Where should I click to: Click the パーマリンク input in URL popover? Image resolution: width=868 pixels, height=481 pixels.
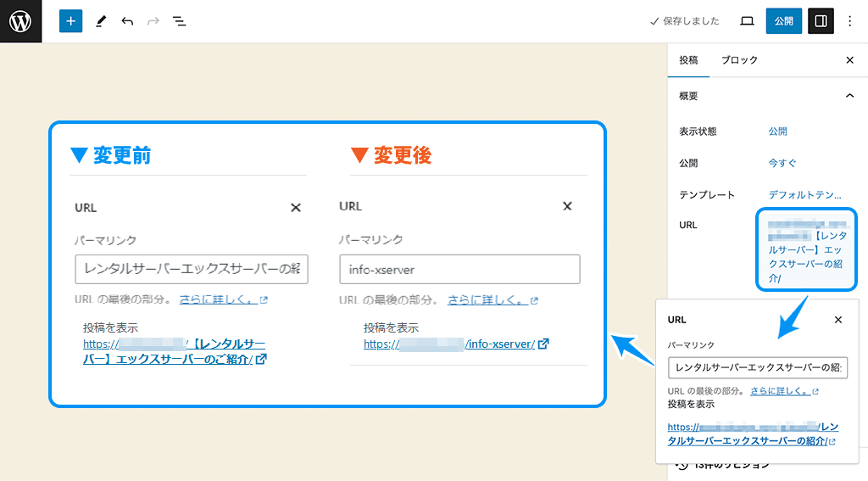pos(757,367)
